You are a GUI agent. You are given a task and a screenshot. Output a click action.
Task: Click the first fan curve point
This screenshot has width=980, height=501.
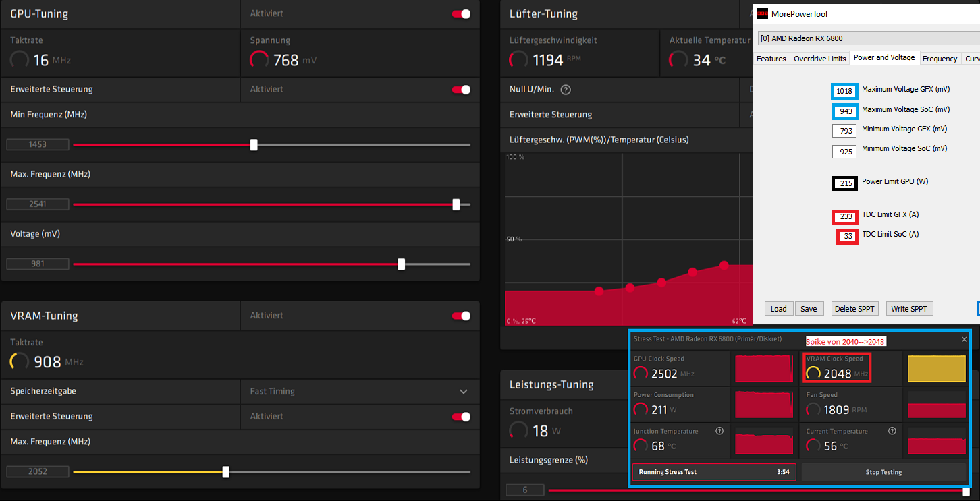point(599,291)
